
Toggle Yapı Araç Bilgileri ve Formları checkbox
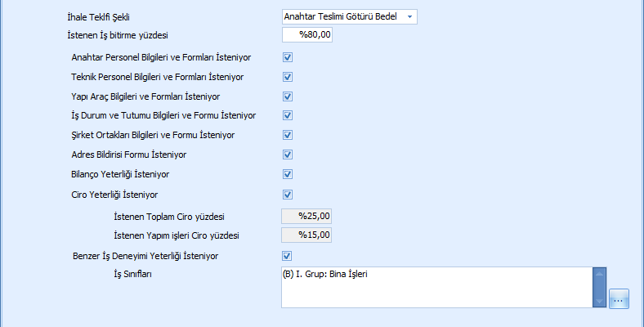(288, 96)
